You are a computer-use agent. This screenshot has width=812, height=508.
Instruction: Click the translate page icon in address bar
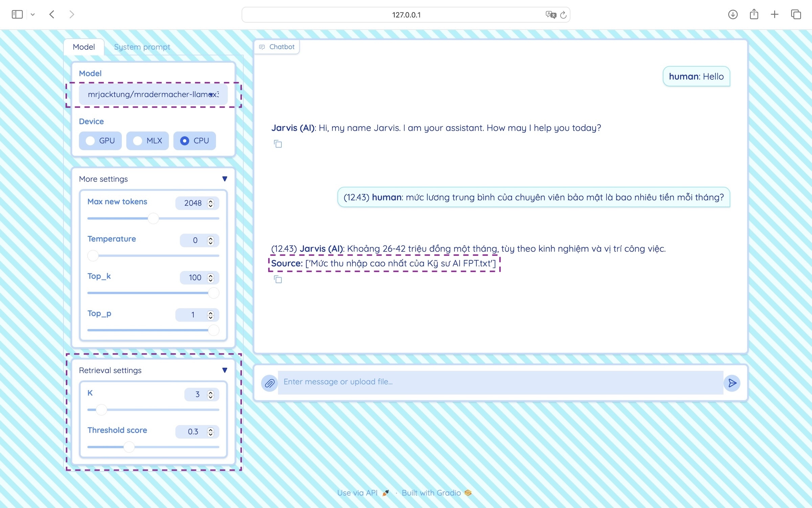[x=551, y=15]
